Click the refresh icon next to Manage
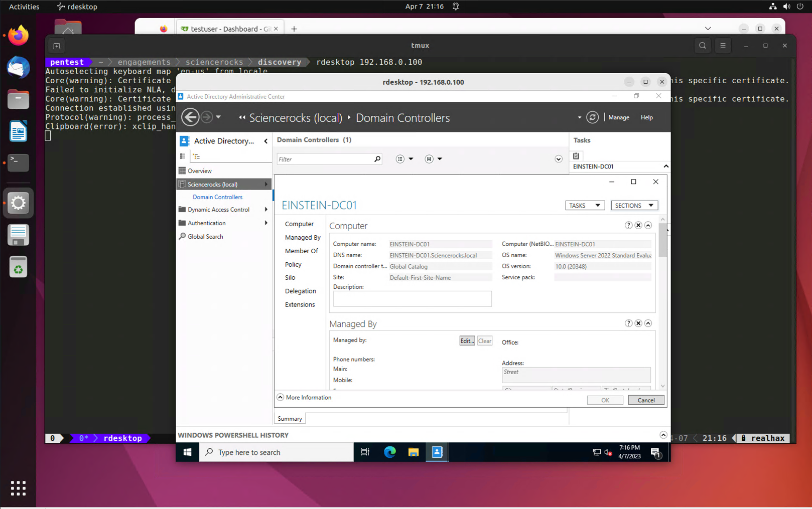The image size is (812, 509). 592,117
